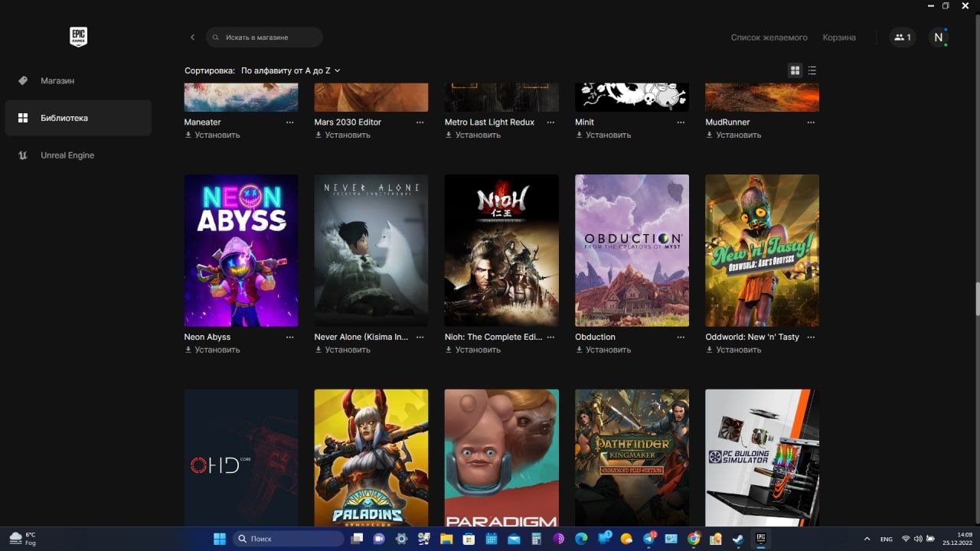Open the Библиотека library section
980x551 pixels.
pos(78,118)
